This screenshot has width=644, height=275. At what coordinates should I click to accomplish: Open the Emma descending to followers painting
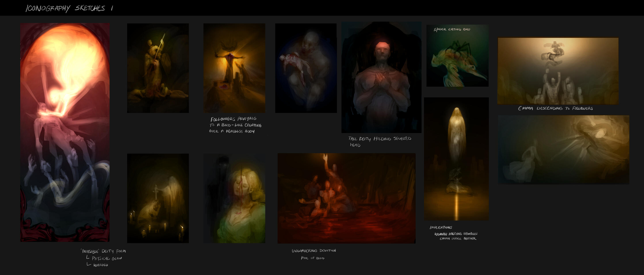tap(558, 71)
